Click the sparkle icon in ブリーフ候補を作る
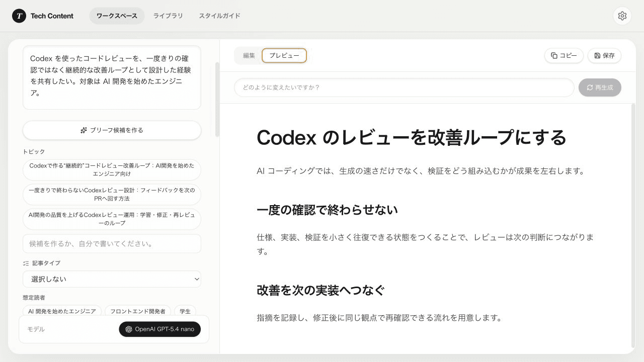This screenshot has width=644, height=362. point(84,130)
